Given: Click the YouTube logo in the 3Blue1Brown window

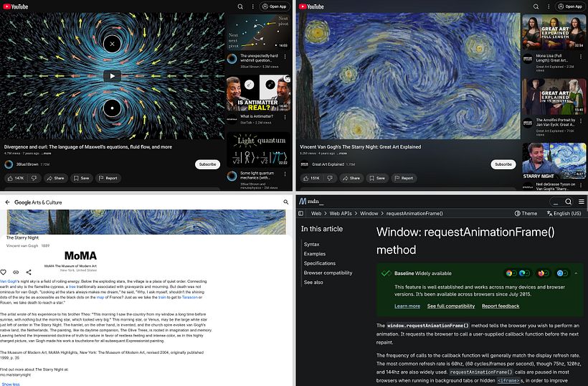Looking at the screenshot, I should pyautogui.click(x=15, y=6).
